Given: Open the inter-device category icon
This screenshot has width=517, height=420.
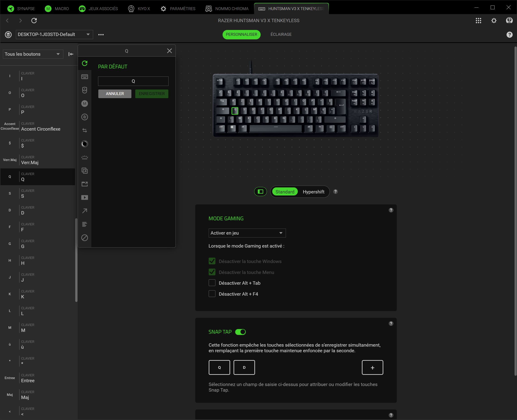Looking at the screenshot, I should pyautogui.click(x=84, y=117).
